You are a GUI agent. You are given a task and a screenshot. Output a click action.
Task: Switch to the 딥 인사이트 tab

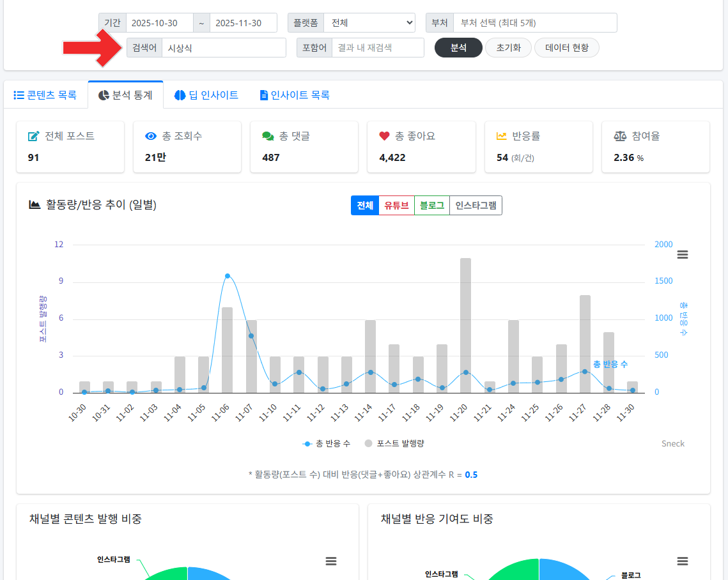coord(205,94)
